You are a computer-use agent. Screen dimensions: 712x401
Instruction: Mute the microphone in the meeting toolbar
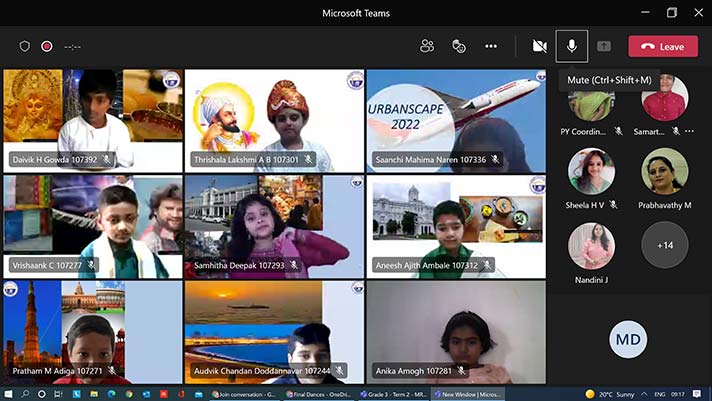[572, 46]
